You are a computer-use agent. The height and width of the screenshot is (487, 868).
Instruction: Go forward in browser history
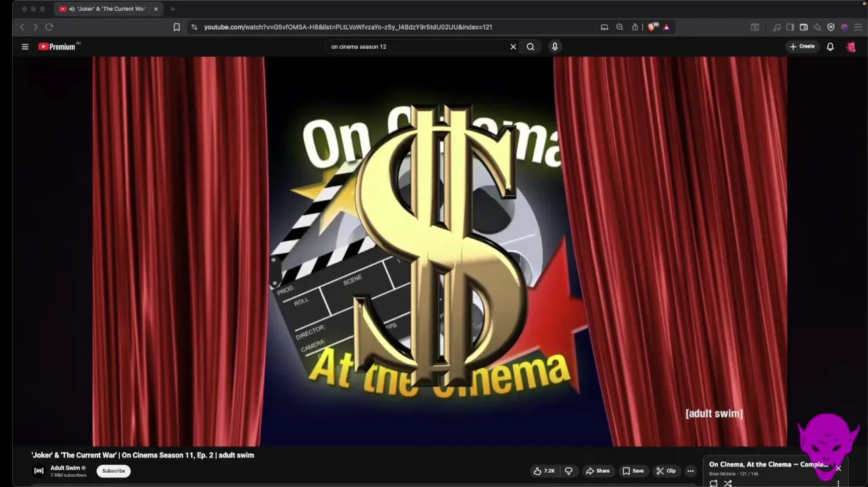tap(35, 27)
